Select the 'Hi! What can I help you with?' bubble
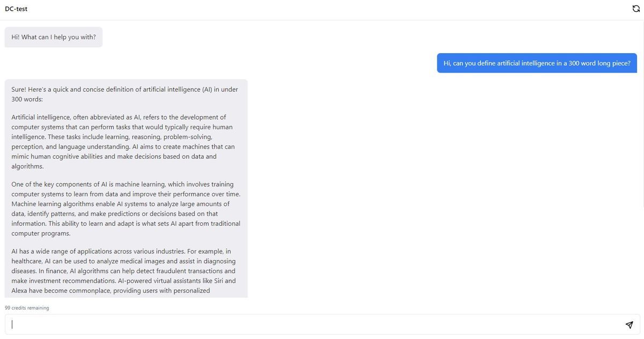This screenshot has height=339, width=644. 54,37
